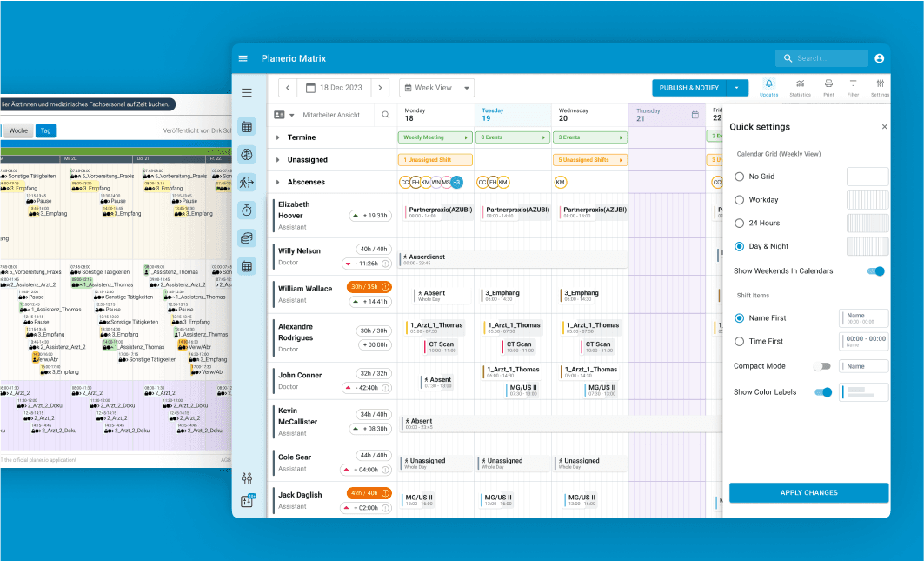
Task: Open 1 Unassigned Shift on Monday
Action: point(435,160)
